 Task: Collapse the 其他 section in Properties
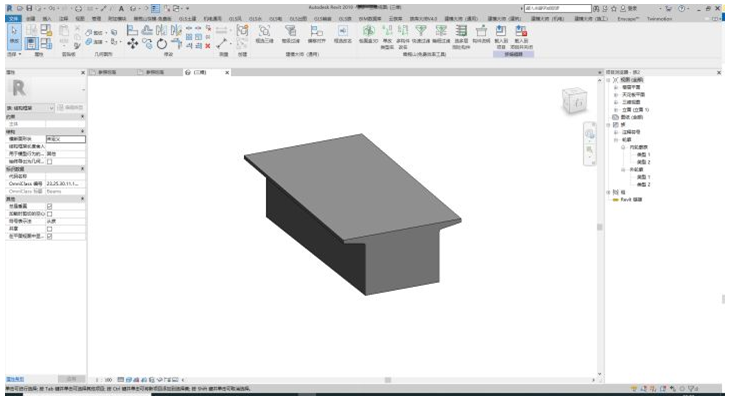(x=83, y=199)
